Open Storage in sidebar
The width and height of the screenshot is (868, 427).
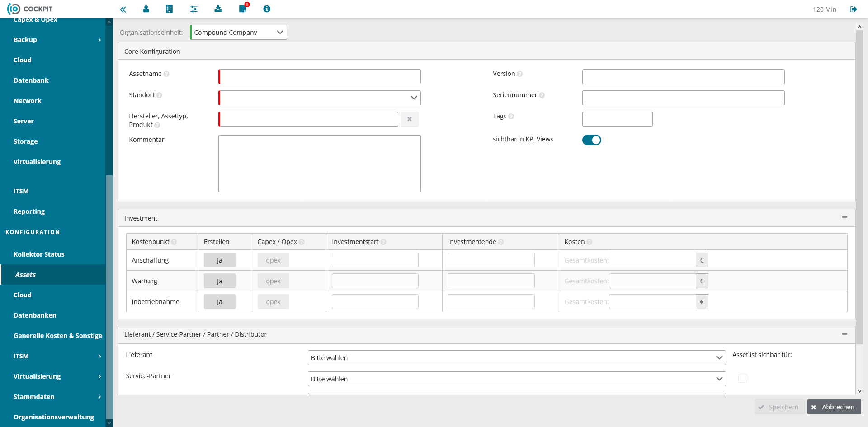26,141
